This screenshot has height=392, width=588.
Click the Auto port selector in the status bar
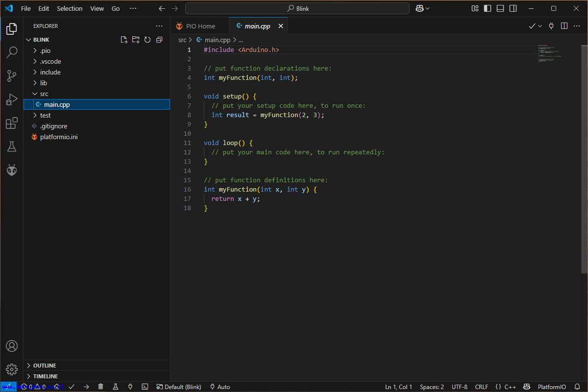point(220,387)
